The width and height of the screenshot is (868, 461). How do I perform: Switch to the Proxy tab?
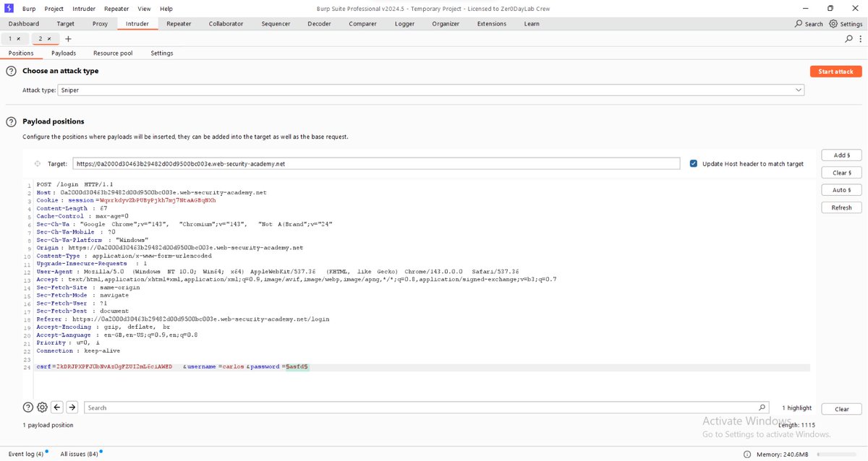click(100, 24)
